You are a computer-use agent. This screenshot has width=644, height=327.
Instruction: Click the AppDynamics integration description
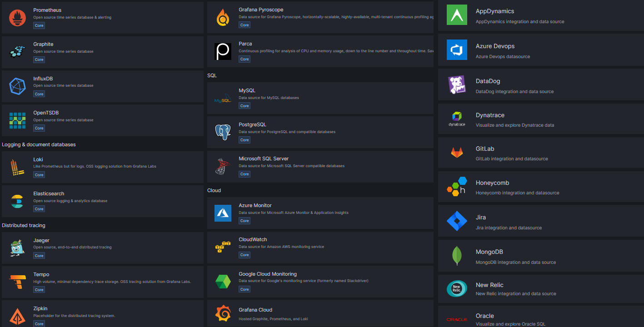point(520,21)
